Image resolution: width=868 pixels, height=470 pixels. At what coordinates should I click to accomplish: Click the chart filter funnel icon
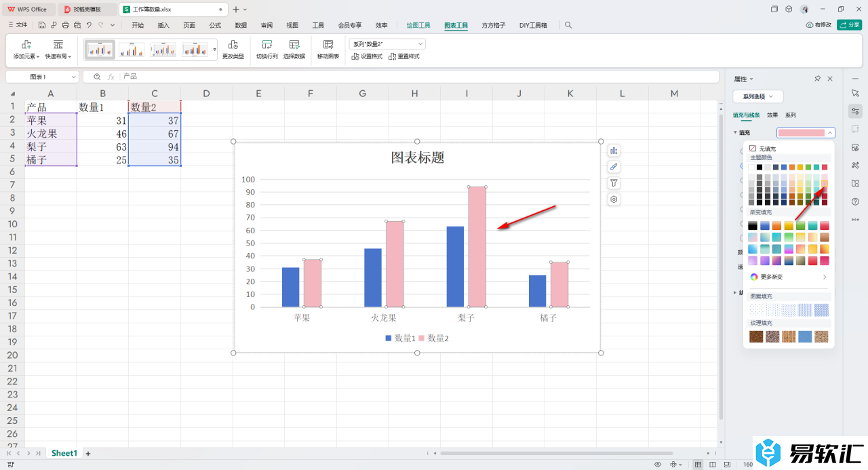[614, 183]
